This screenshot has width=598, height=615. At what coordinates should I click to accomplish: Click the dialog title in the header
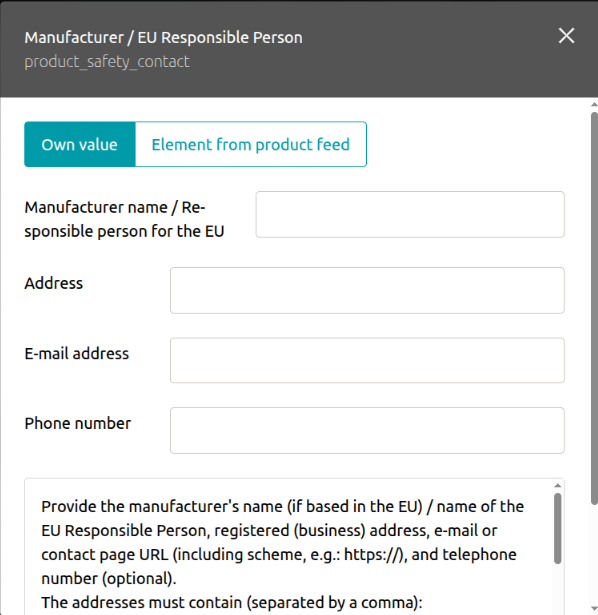pos(164,38)
